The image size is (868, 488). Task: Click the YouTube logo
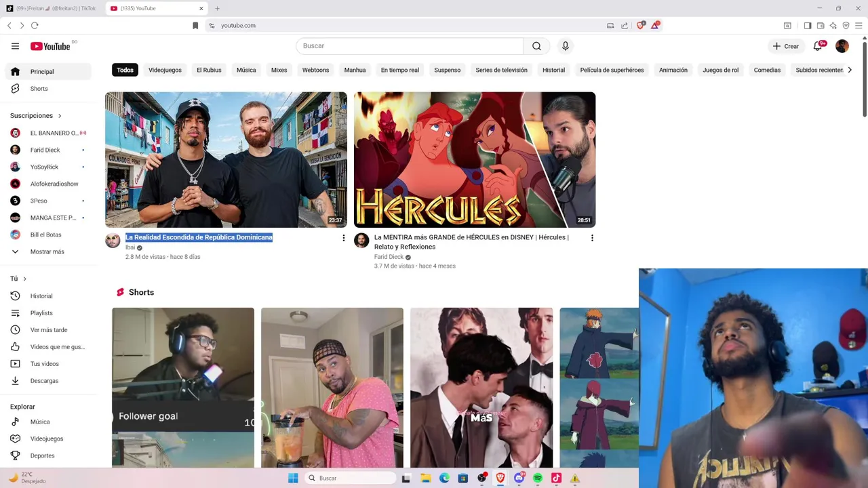click(50, 46)
